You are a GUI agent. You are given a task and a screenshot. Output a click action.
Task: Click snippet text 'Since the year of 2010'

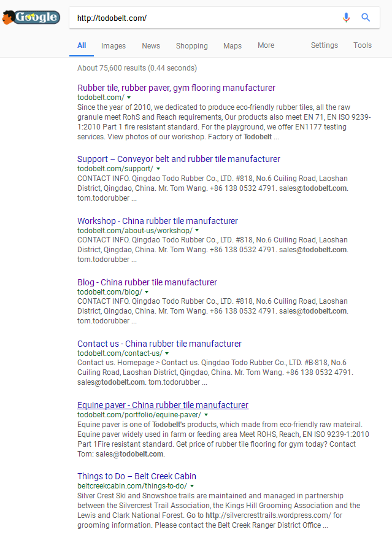pos(115,107)
